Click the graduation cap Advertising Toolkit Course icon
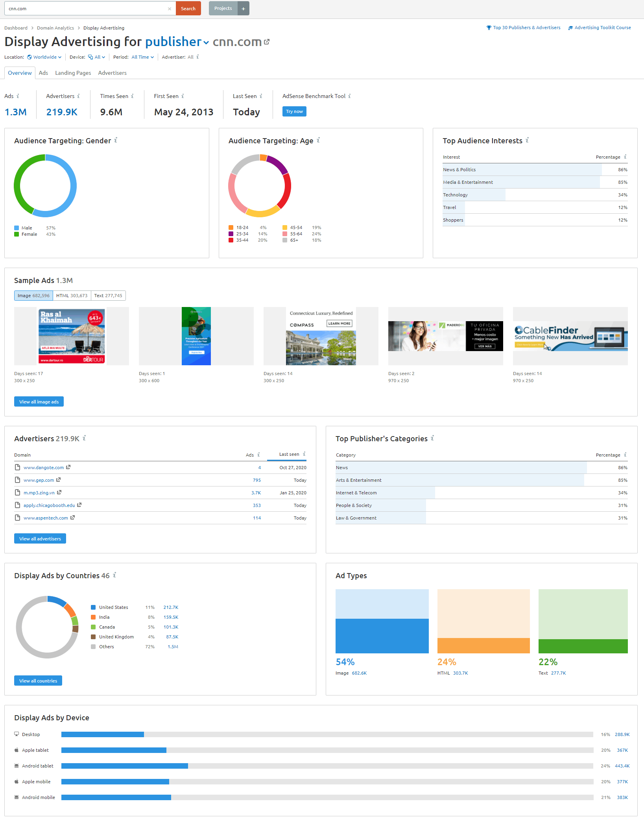The image size is (644, 823). pyautogui.click(x=571, y=28)
